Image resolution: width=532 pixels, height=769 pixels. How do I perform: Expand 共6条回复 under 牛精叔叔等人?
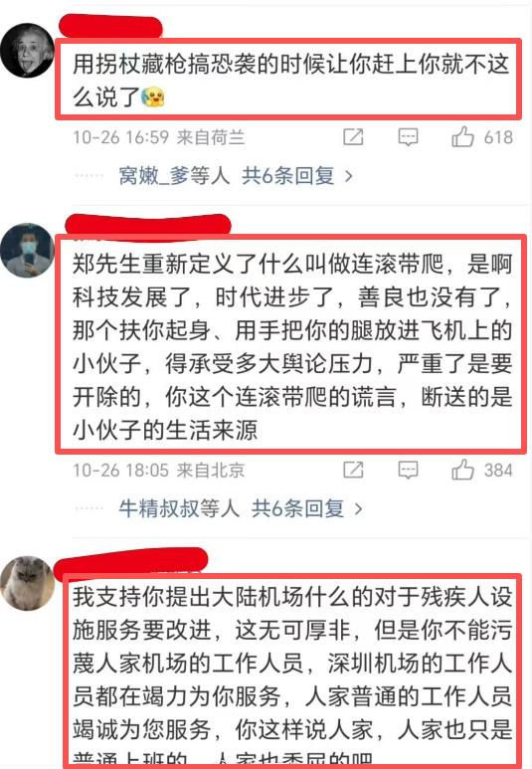[x=297, y=508]
